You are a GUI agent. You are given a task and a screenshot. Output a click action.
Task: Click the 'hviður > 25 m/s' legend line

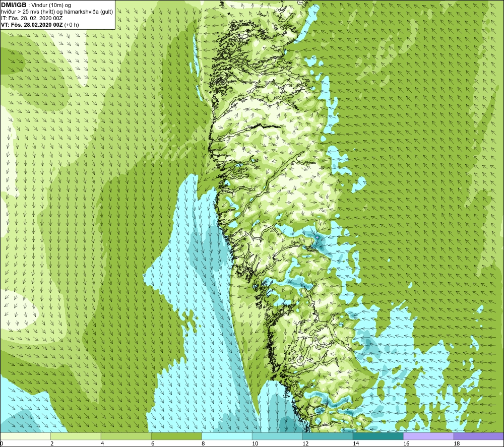click(57, 12)
